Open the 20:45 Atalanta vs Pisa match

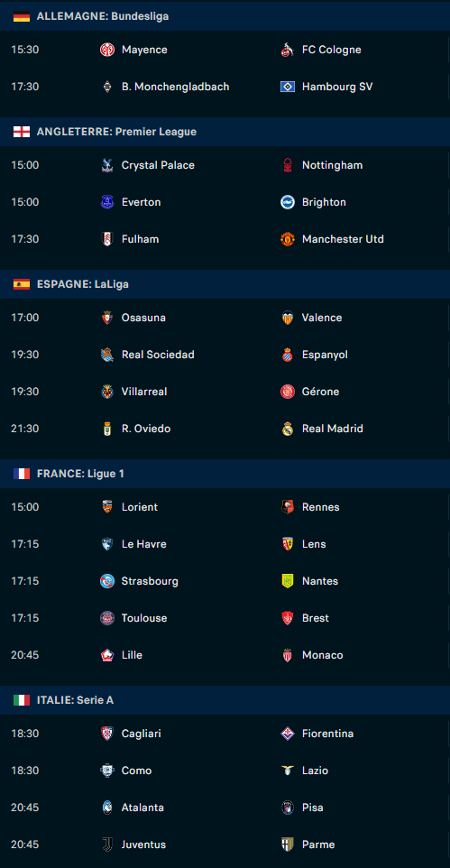pos(225,808)
